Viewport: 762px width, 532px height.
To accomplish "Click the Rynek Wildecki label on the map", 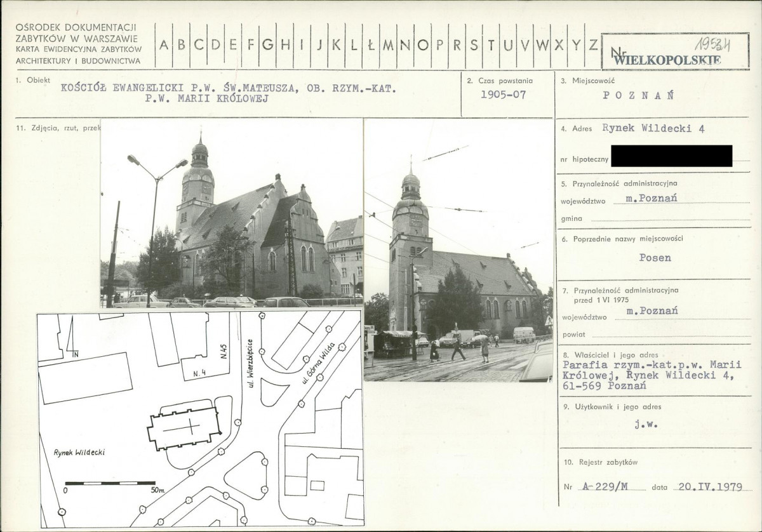I will click(80, 453).
